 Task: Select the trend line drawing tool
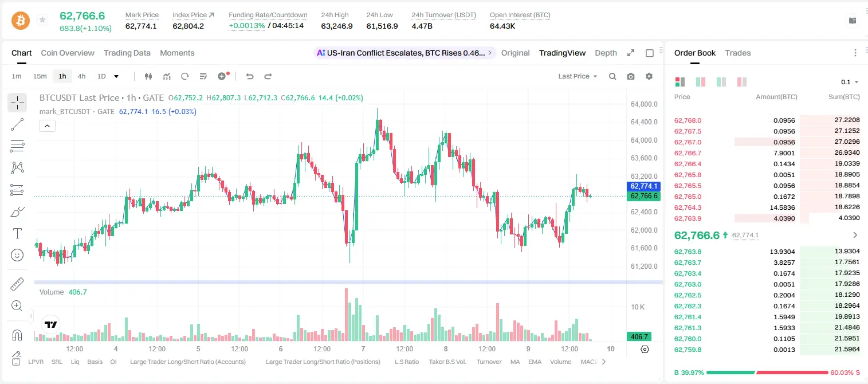pyautogui.click(x=17, y=124)
